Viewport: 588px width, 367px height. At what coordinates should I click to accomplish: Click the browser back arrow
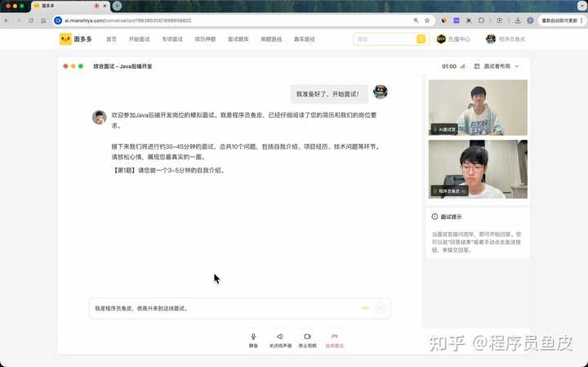tap(7, 20)
